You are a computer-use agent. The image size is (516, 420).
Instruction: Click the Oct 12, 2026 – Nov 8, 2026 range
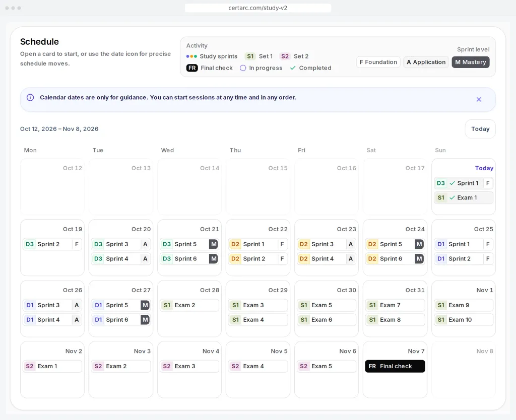[x=59, y=129]
